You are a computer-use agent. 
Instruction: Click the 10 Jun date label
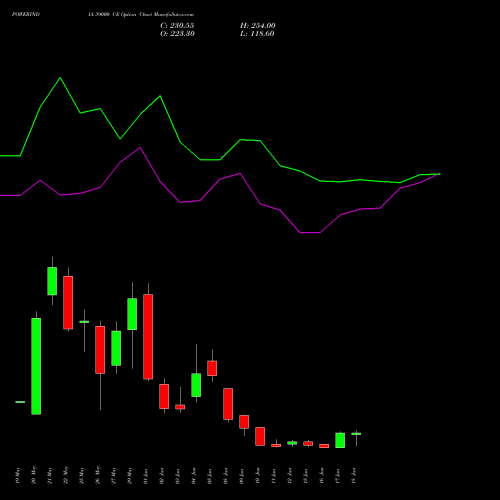click(x=258, y=476)
